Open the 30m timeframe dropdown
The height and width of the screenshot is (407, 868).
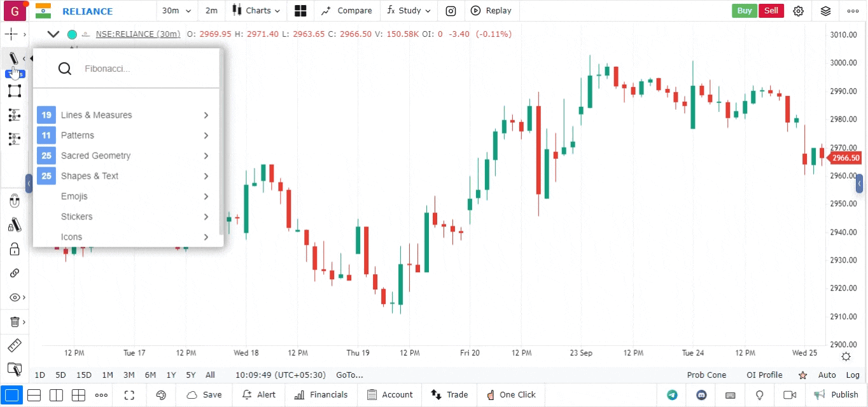176,11
